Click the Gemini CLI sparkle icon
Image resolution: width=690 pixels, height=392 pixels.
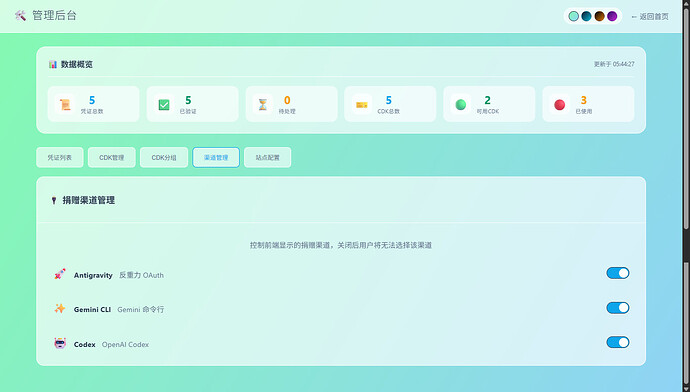60,309
